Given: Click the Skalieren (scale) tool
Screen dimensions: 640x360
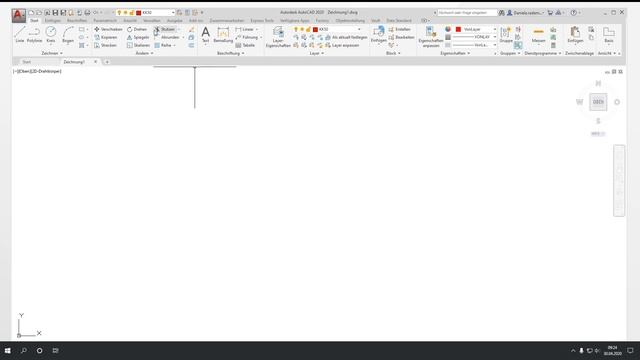Looking at the screenshot, I should click(138, 45).
